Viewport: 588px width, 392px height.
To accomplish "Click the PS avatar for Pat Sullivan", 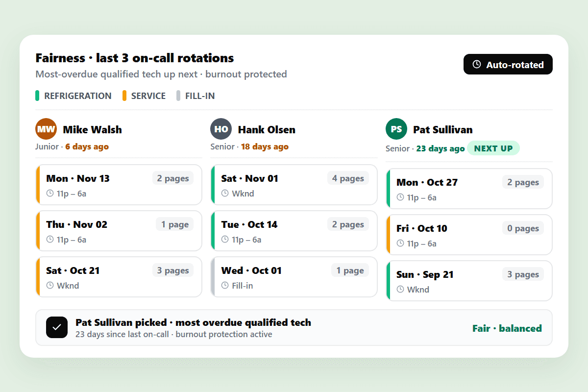I will (x=396, y=129).
